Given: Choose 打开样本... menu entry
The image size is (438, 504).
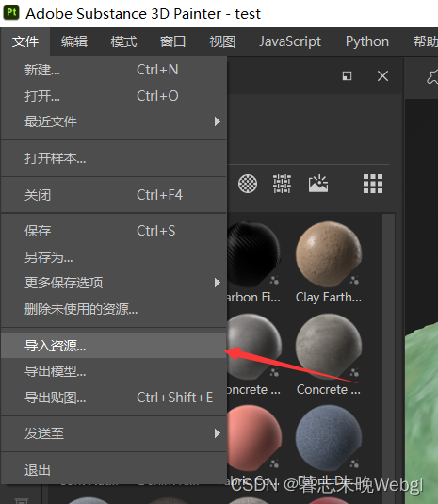Looking at the screenshot, I should pos(113,158).
